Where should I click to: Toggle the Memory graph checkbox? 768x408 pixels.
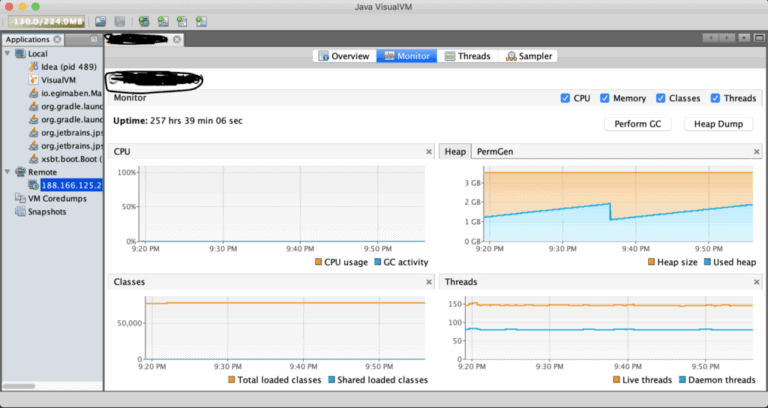point(605,98)
